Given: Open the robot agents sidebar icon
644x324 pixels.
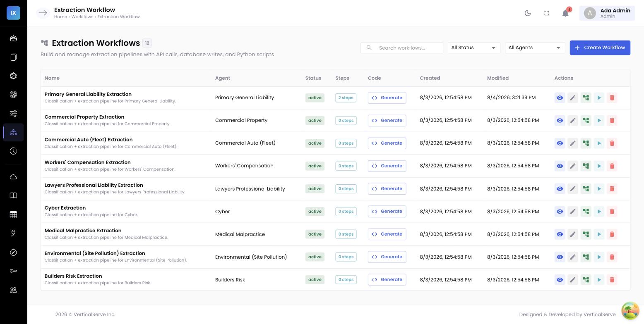Looking at the screenshot, I should coord(13,38).
